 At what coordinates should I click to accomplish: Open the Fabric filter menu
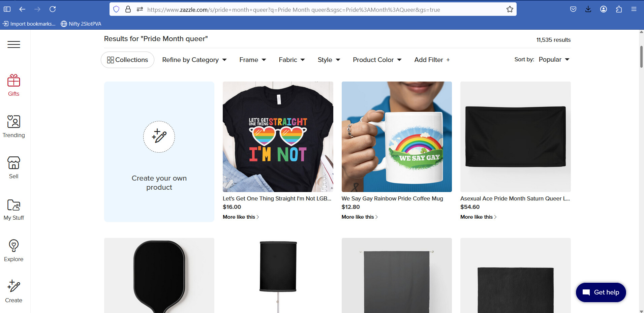click(292, 60)
